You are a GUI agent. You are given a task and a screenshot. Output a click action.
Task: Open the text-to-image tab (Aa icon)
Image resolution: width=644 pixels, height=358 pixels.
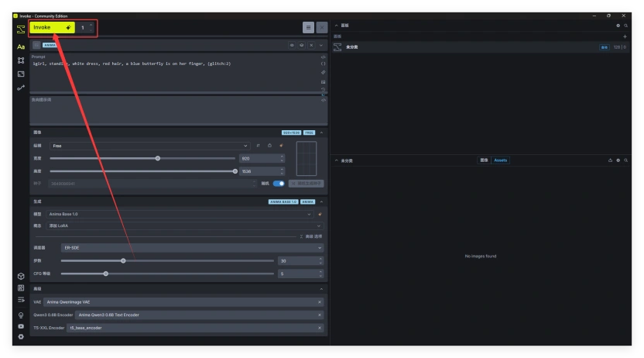coord(21,47)
